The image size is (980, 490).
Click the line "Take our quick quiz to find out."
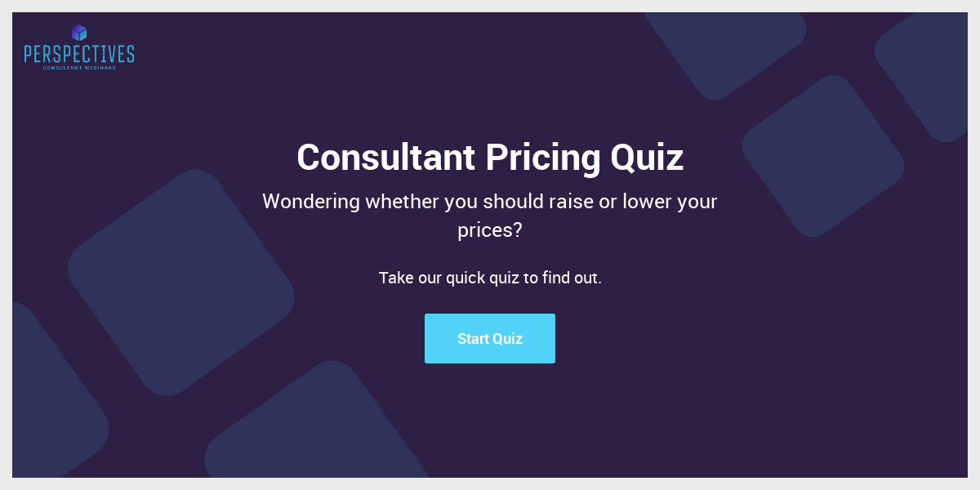(490, 278)
